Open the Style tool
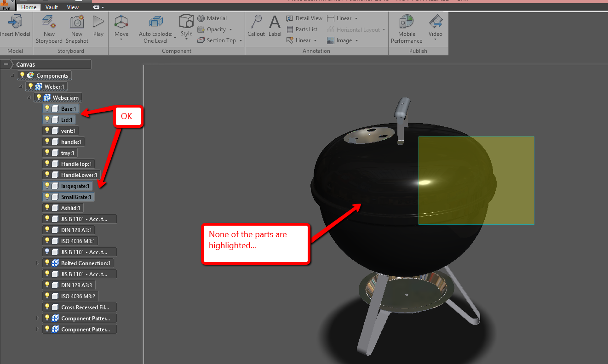This screenshot has height=364, width=608. point(186,25)
